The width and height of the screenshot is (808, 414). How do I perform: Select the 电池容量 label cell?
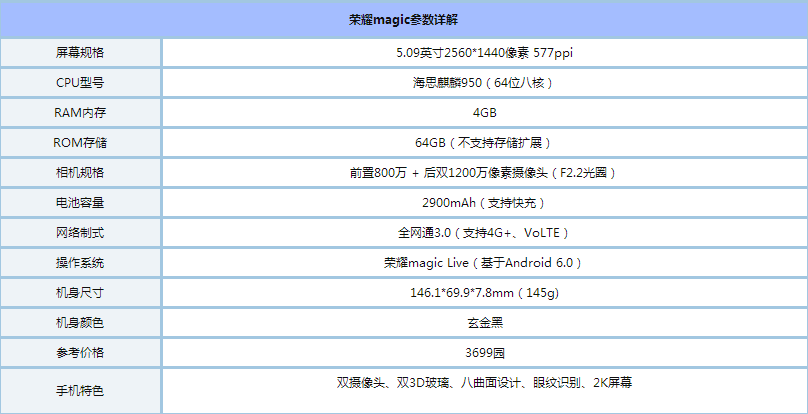click(80, 202)
